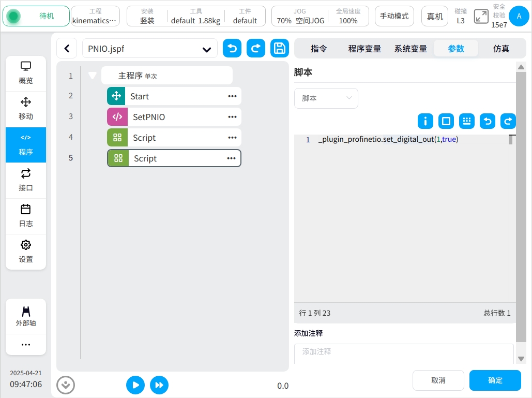Open the script type dropdown

pyautogui.click(x=326, y=98)
